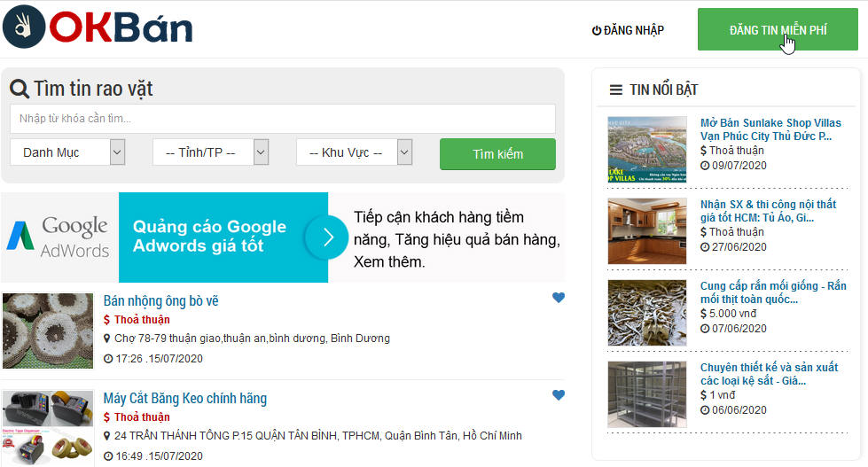Click the Google AdWords logo in banner
Image resolution: width=868 pixels, height=467 pixels.
click(59, 237)
